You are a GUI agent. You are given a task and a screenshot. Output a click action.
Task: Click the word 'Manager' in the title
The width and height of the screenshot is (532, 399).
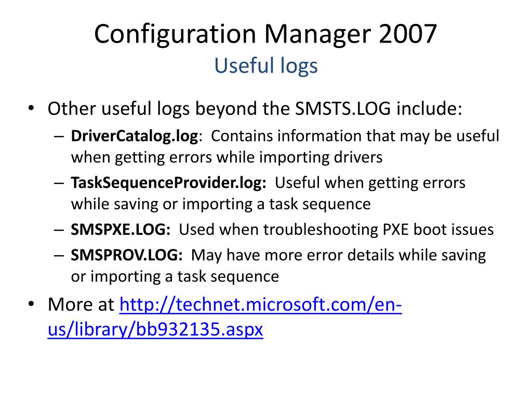coord(317,35)
